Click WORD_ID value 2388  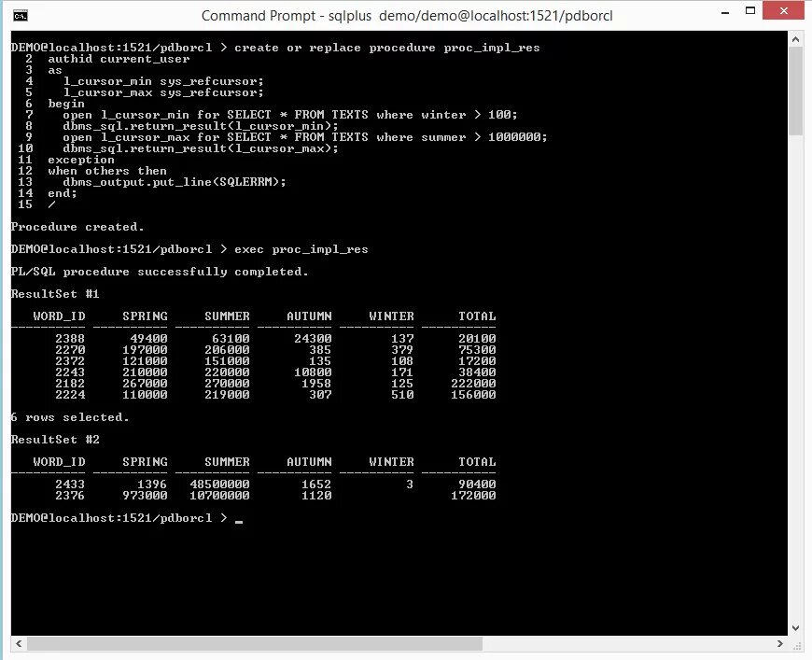click(70, 338)
